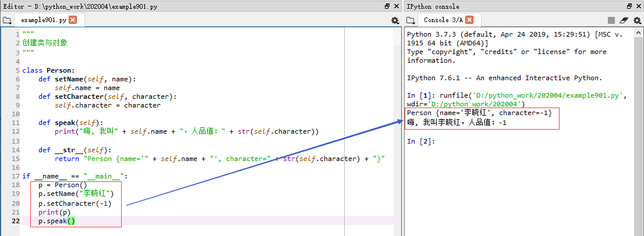Close the IPython console pane
Viewport: 644px width, 236px height.
point(639,6)
